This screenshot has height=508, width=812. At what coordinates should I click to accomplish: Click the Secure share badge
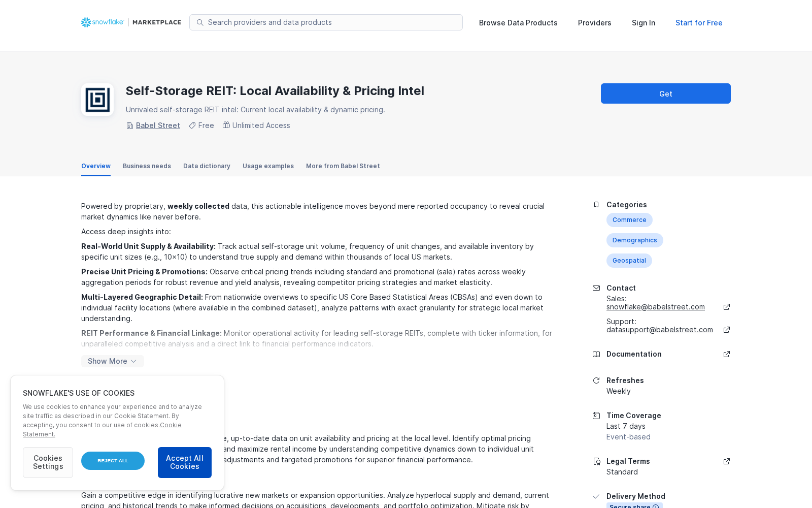(x=634, y=505)
